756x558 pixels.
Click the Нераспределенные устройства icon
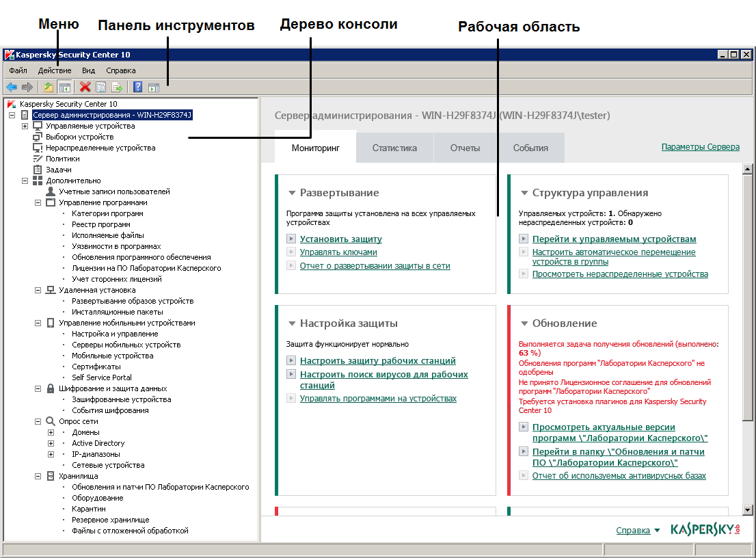(38, 148)
